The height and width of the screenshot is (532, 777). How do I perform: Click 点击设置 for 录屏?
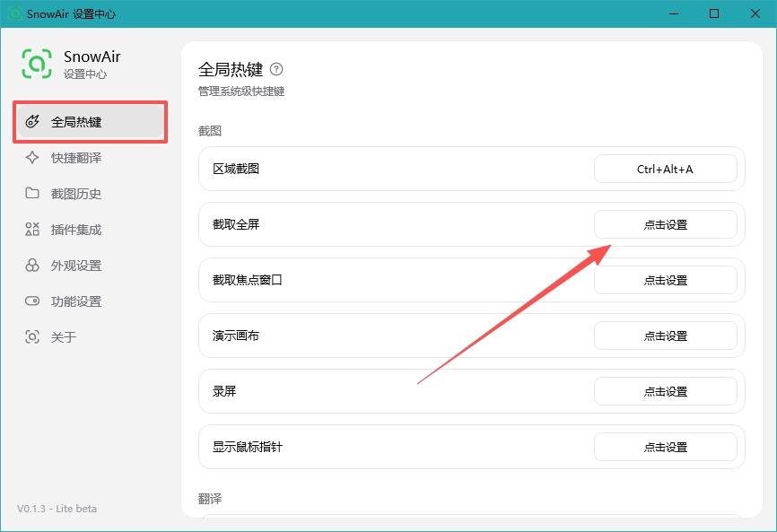666,391
